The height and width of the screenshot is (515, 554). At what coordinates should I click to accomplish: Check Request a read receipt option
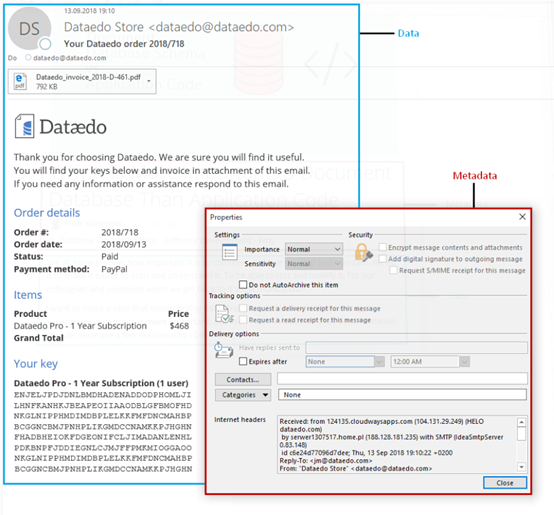[x=243, y=320]
